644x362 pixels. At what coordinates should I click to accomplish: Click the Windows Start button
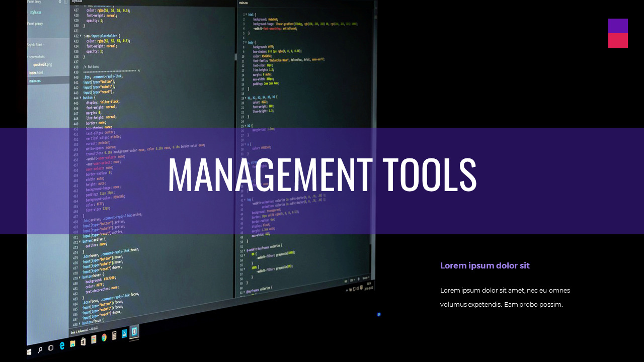29,350
